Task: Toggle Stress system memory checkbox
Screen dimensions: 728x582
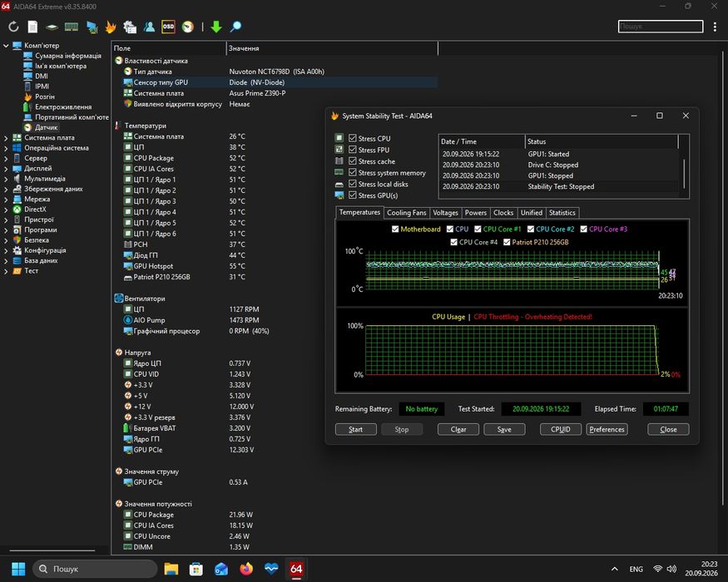Action: [x=353, y=172]
